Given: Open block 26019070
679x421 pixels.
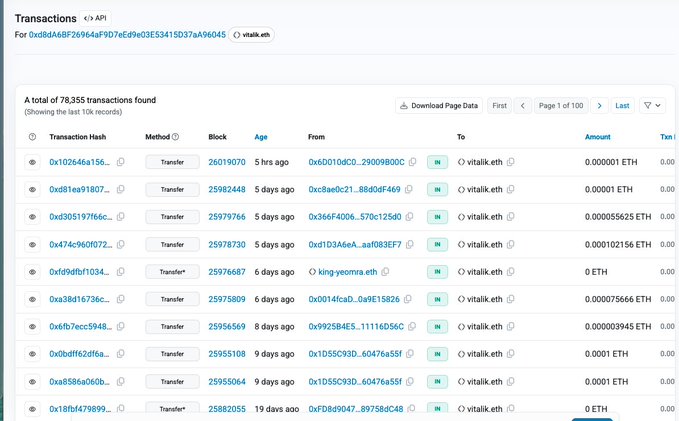Looking at the screenshot, I should click(227, 162).
